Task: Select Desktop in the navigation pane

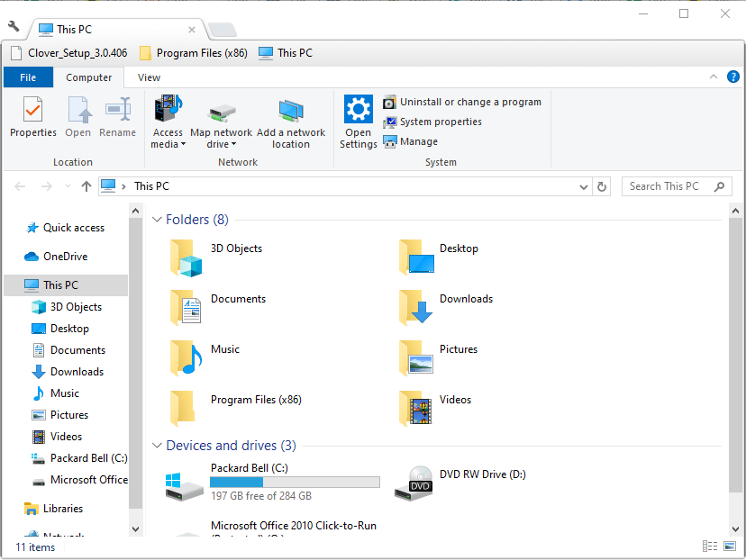Action: click(x=60, y=329)
